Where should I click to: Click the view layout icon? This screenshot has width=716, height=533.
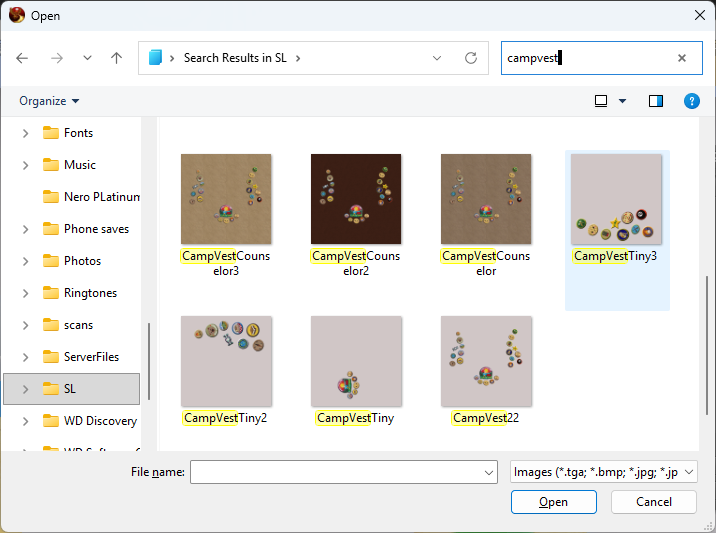601,101
